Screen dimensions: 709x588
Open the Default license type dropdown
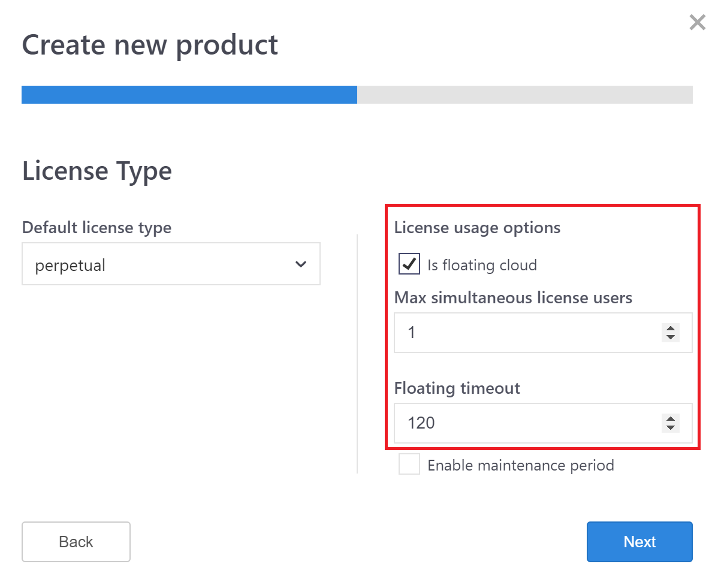pos(171,264)
